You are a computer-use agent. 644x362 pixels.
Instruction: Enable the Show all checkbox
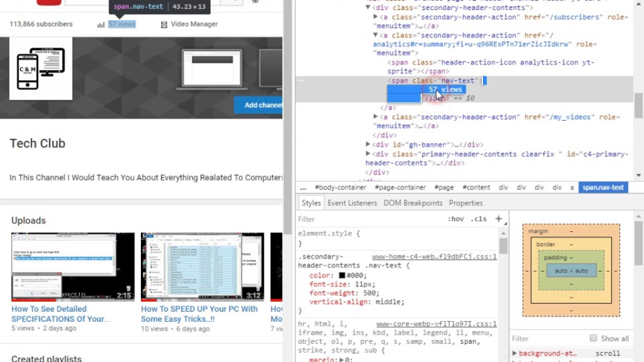click(x=593, y=338)
